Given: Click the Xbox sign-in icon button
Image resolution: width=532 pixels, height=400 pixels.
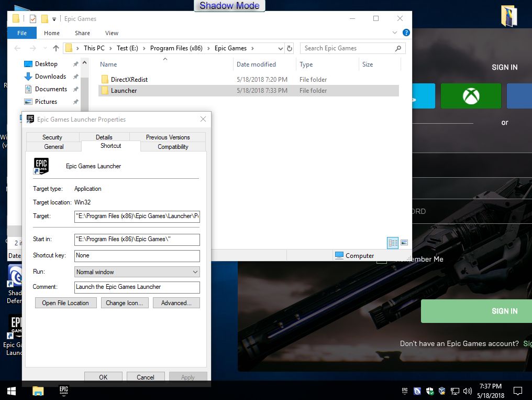Looking at the screenshot, I should (x=471, y=96).
